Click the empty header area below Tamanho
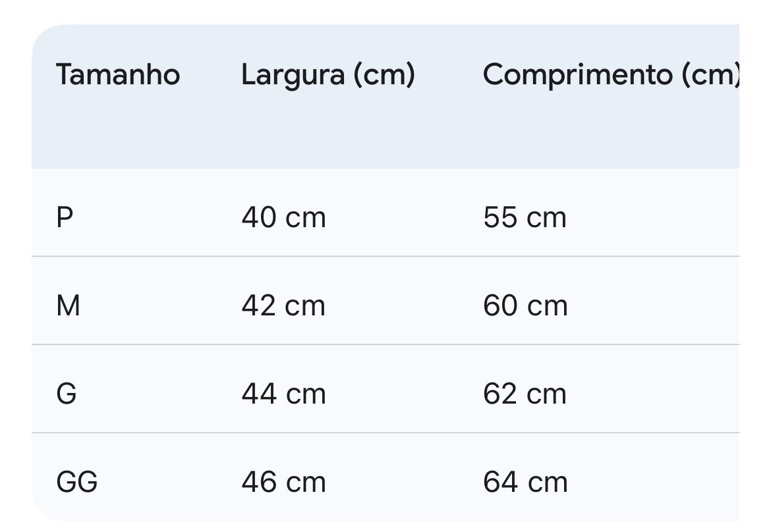Viewport: 771px width, 532px height. click(118, 132)
